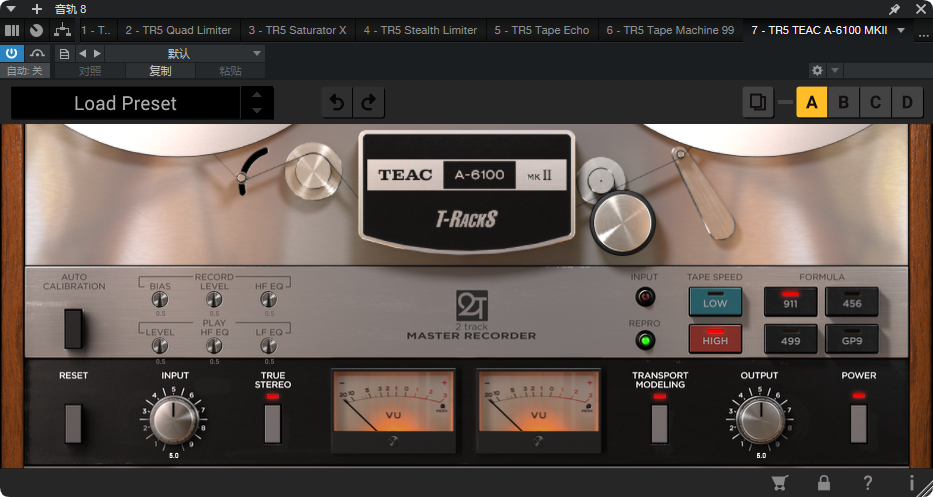Open the routing view icon
Image resolution: width=933 pixels, height=497 pixels.
click(x=62, y=30)
